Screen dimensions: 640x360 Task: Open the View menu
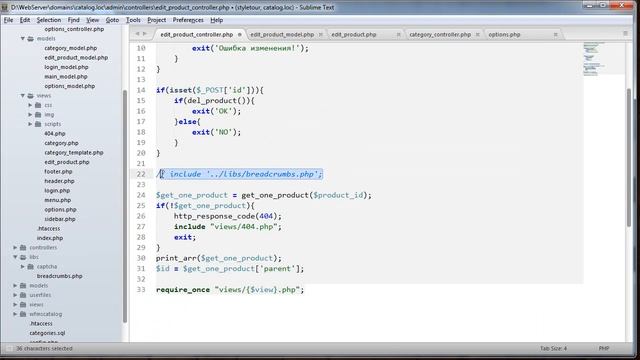click(x=93, y=20)
